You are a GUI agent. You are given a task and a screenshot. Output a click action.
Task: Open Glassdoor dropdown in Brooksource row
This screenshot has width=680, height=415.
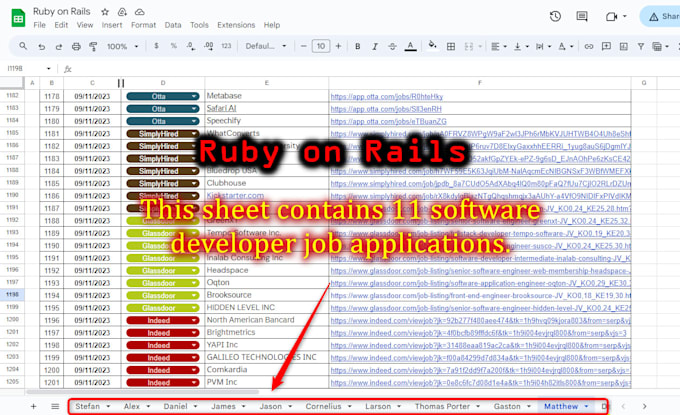[194, 295]
